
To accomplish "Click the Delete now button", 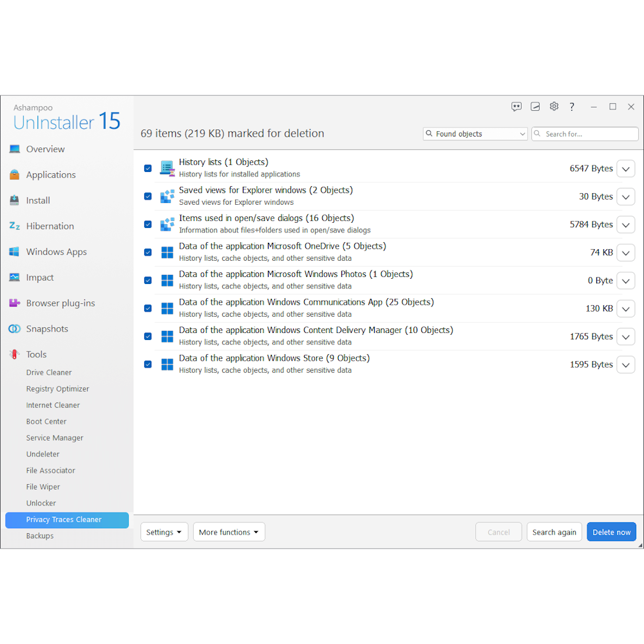I will point(611,532).
